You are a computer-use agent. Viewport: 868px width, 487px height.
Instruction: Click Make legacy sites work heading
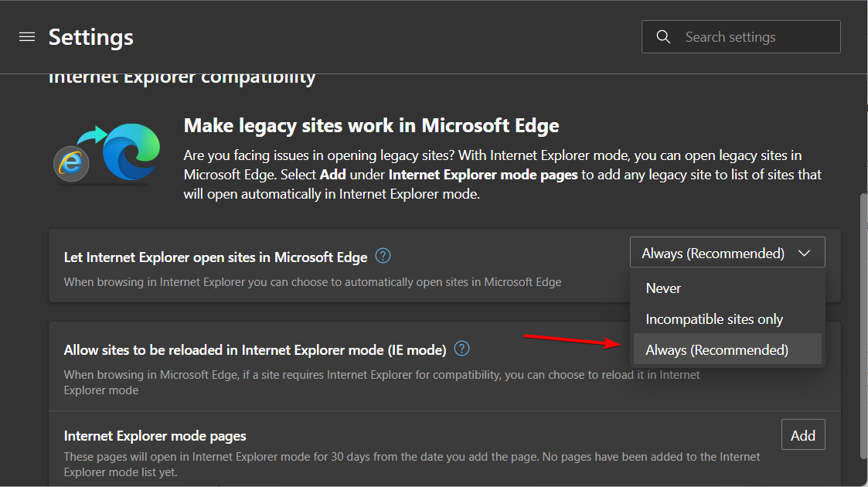371,125
